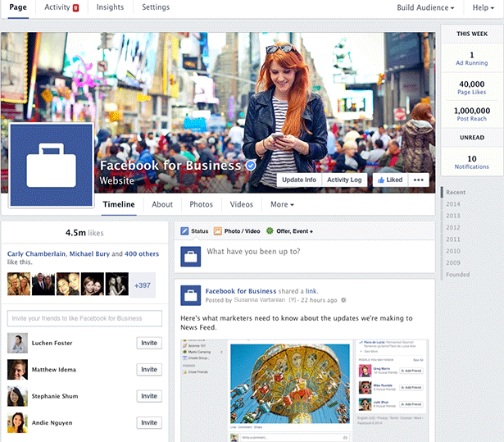Open Facebook for Business post author link
504x442 pixels.
[x=241, y=291]
